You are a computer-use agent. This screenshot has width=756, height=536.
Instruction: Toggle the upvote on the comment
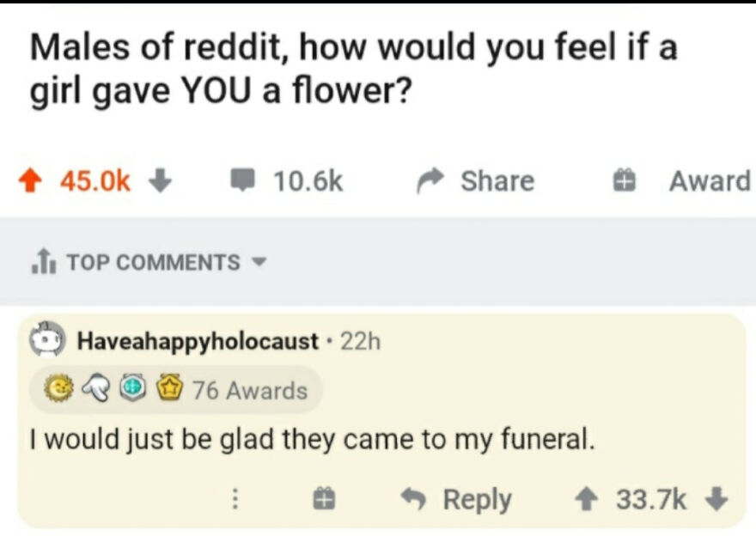click(x=588, y=497)
